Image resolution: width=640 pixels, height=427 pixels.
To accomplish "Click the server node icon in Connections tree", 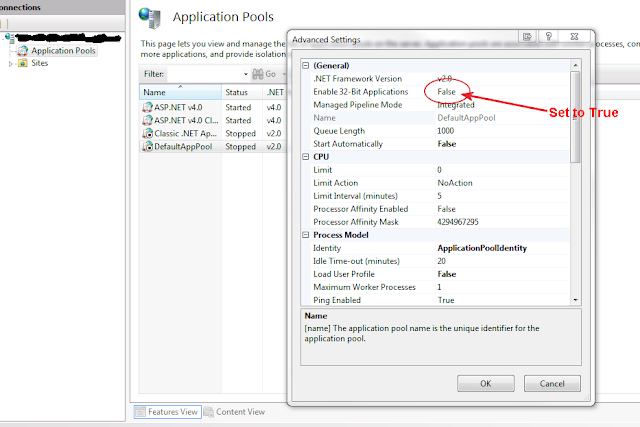I will pyautogui.click(x=9, y=38).
